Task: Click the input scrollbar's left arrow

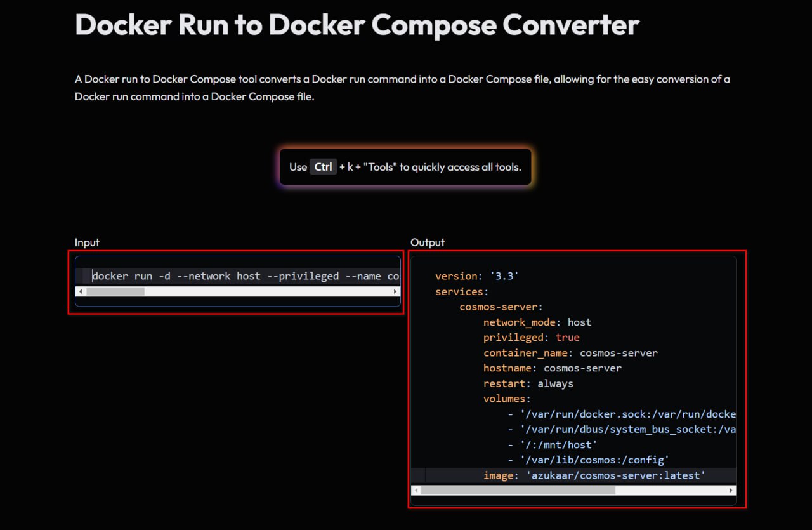Action: click(x=80, y=291)
